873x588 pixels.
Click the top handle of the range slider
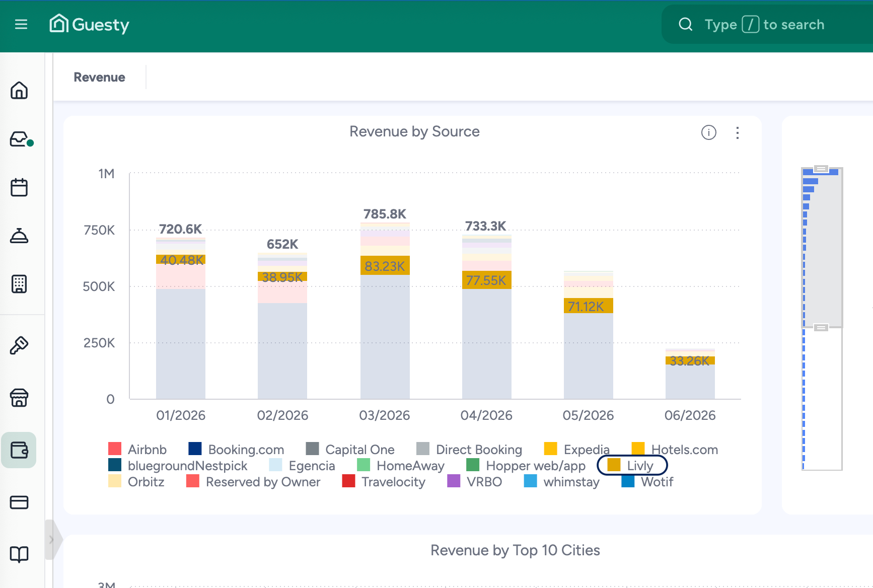(x=821, y=169)
